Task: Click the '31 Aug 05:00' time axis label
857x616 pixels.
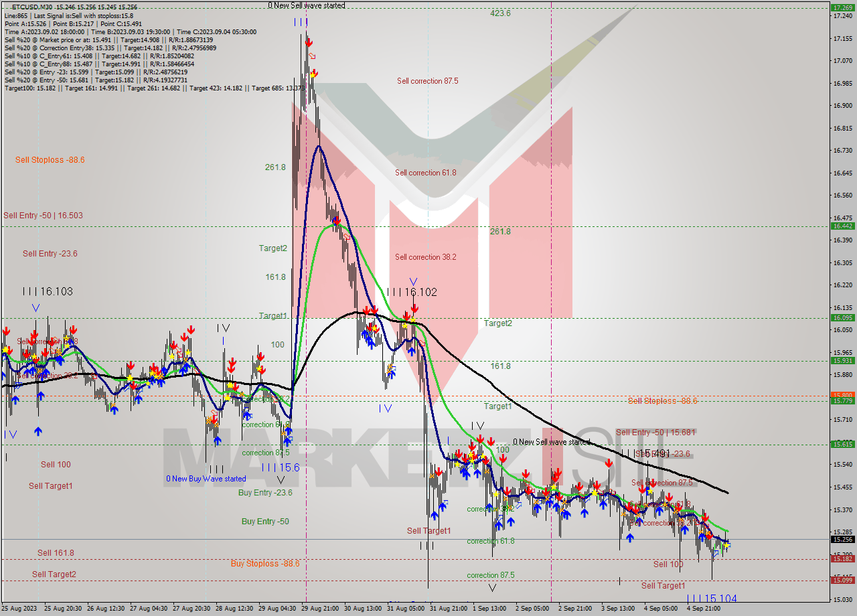Action: [x=406, y=609]
